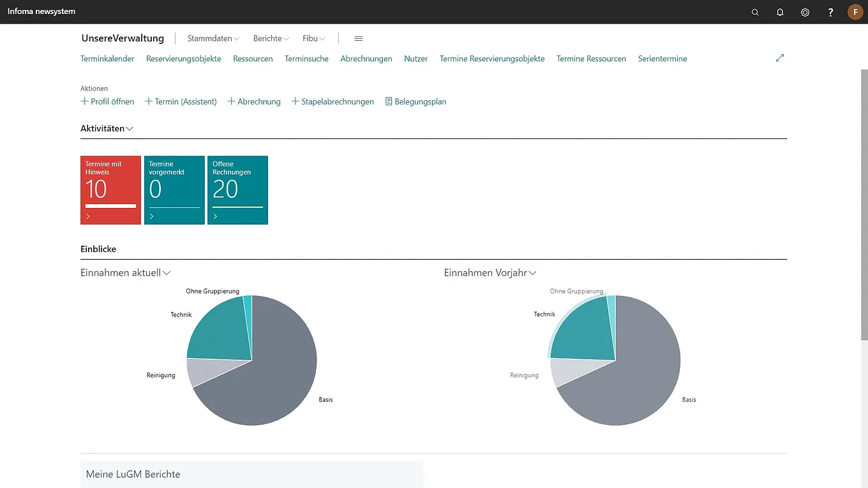Viewport: 868px width, 488px height.
Task: Open the notifications bell
Action: click(x=780, y=12)
